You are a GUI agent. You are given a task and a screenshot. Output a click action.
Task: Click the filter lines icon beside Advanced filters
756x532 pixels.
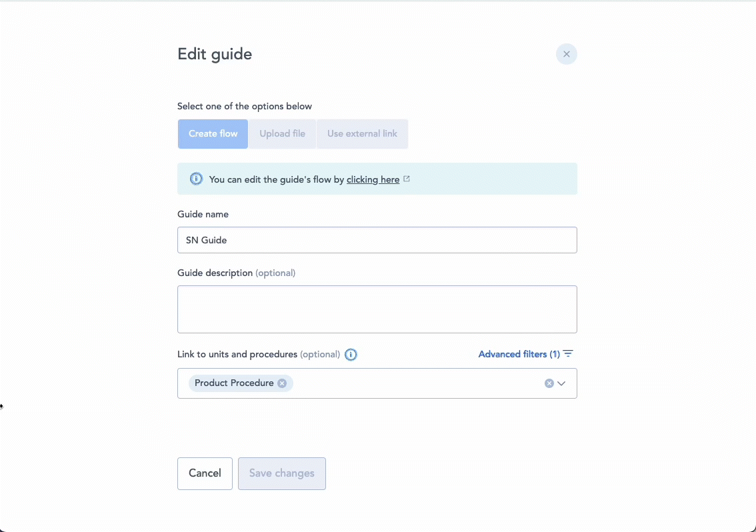point(568,354)
